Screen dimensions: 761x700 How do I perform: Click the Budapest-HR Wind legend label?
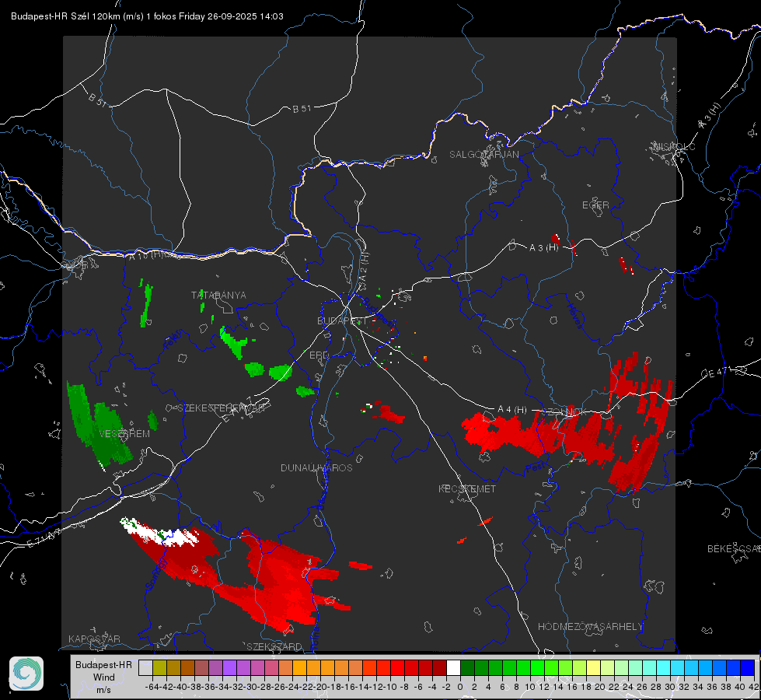[x=103, y=677]
